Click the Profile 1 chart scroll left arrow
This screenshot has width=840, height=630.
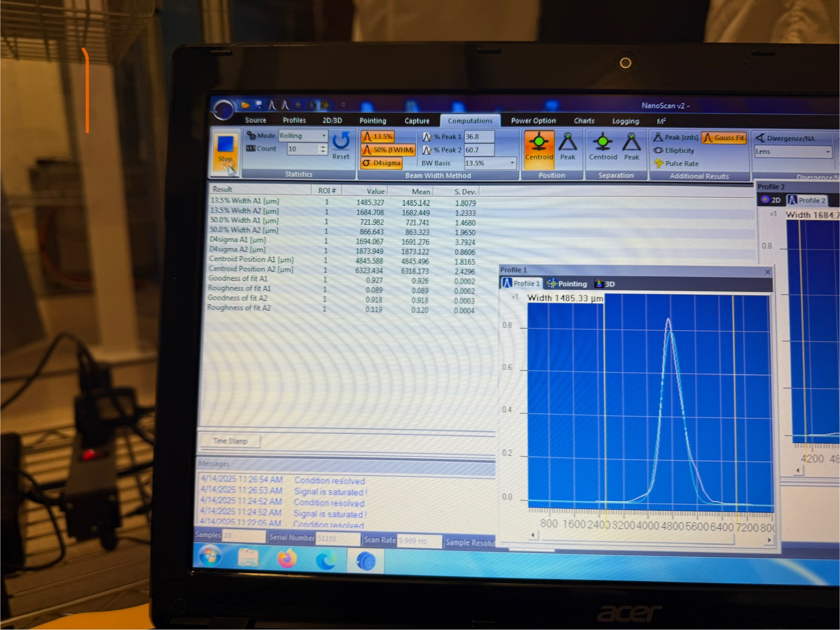(x=533, y=535)
